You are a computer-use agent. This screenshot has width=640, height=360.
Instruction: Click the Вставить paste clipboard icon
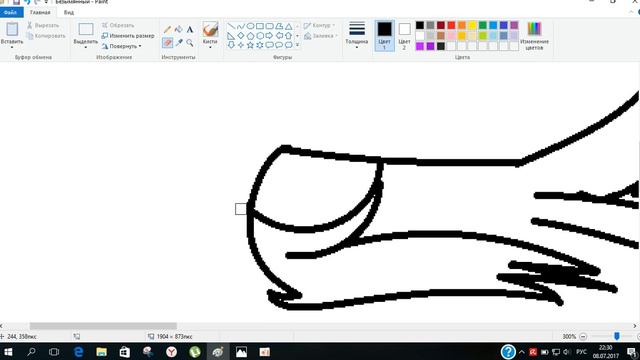point(12,29)
